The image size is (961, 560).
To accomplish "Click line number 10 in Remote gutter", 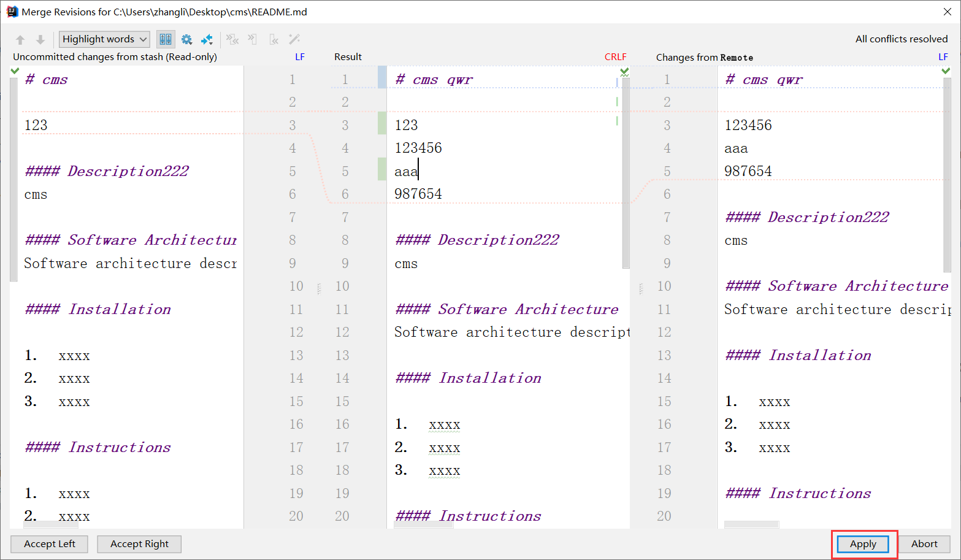I will tap(664, 286).
